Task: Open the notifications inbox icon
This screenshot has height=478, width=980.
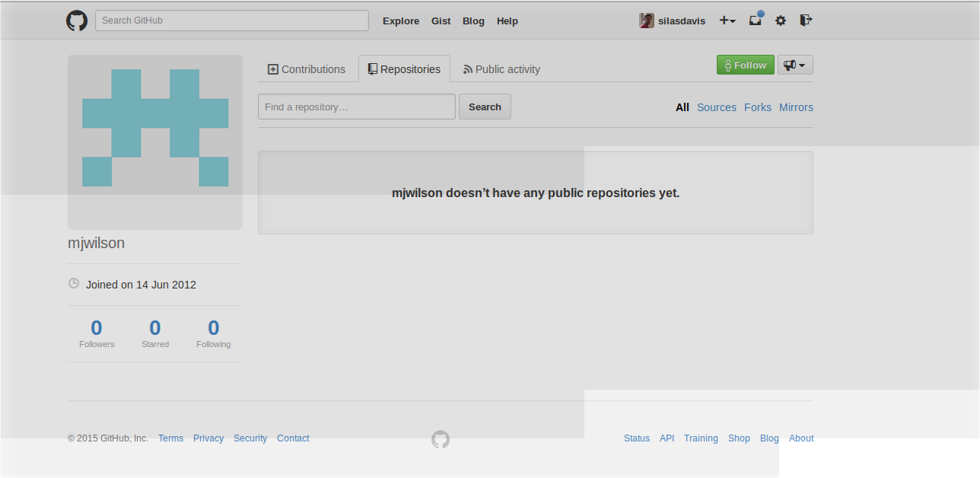Action: coord(756,20)
